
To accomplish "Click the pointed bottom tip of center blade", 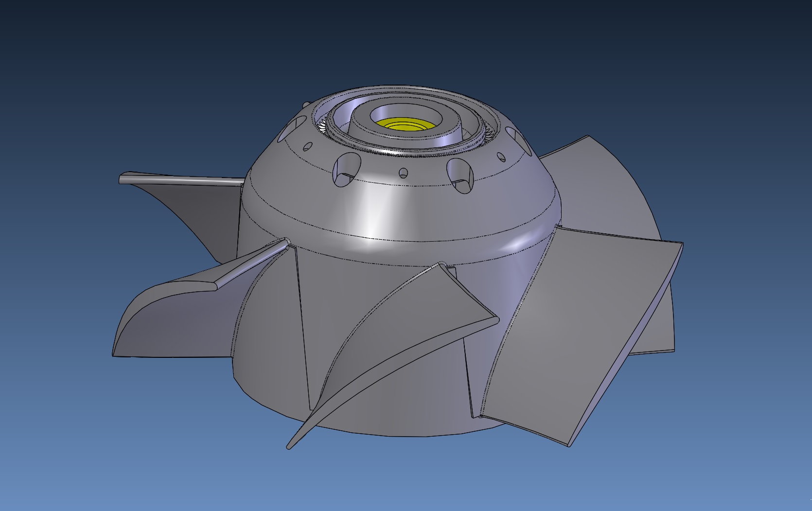I will pyautogui.click(x=291, y=445).
